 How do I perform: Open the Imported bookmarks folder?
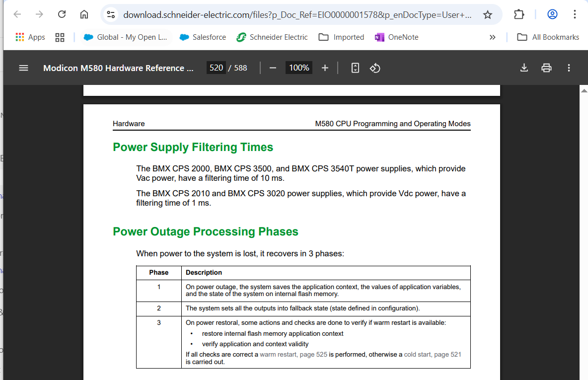pyautogui.click(x=341, y=37)
